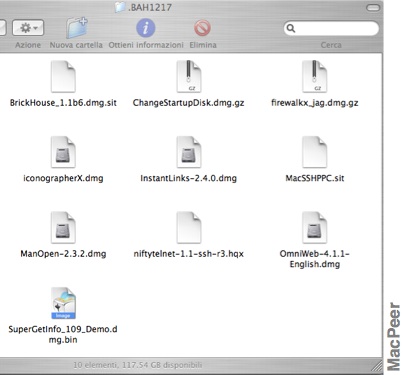Select SuperGetInfo_109_Demo.dmg.bin image icon

[x=63, y=303]
